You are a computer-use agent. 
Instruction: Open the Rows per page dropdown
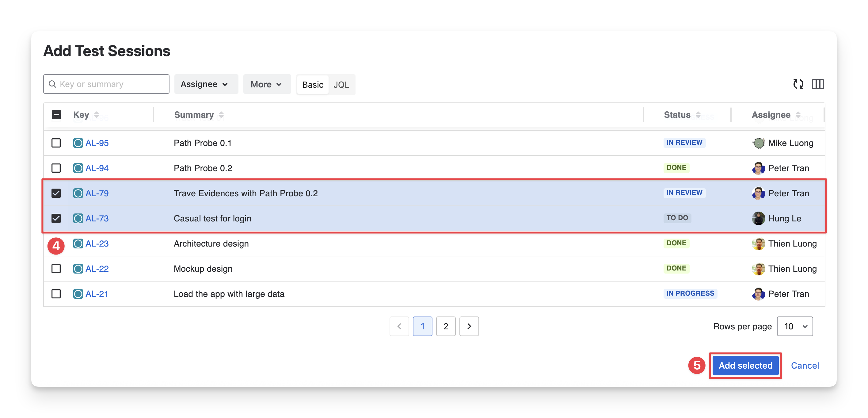click(794, 326)
